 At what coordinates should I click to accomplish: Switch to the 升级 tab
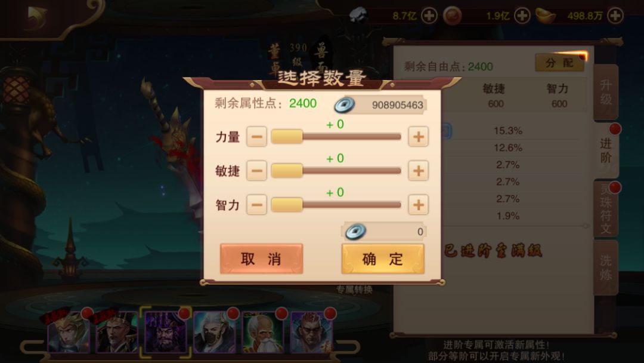606,92
